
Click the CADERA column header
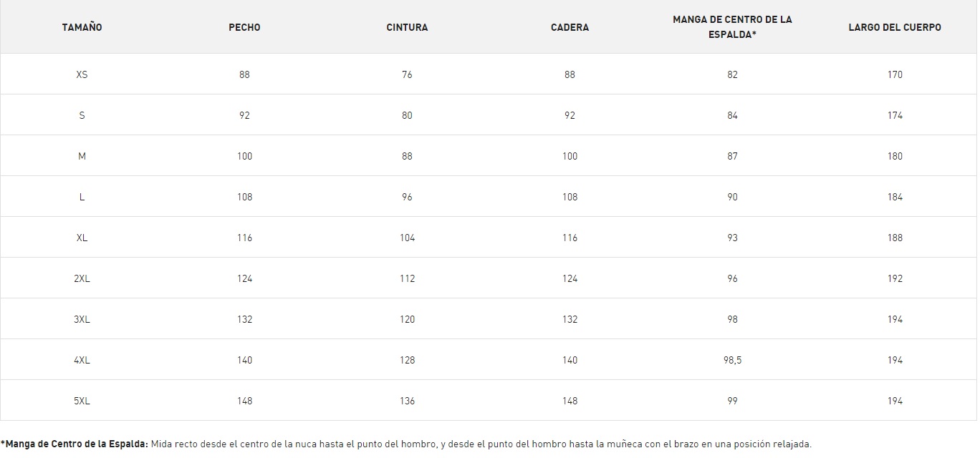coord(570,27)
